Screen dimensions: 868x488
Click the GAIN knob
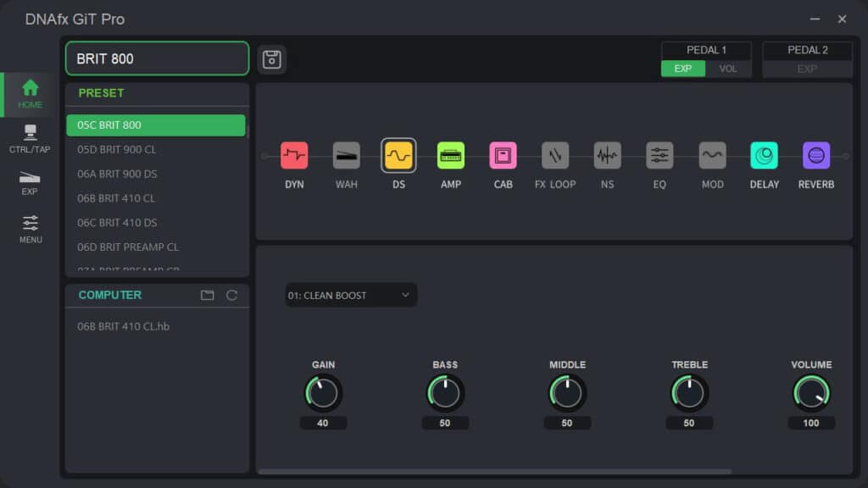tap(323, 393)
